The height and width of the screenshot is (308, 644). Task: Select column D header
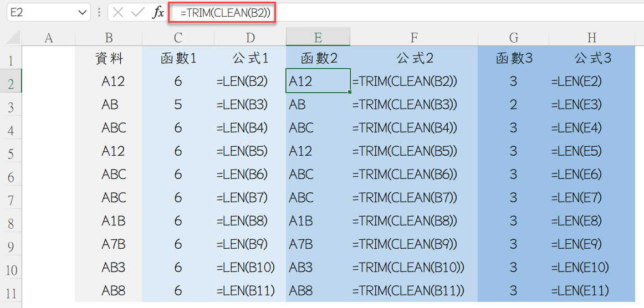250,38
